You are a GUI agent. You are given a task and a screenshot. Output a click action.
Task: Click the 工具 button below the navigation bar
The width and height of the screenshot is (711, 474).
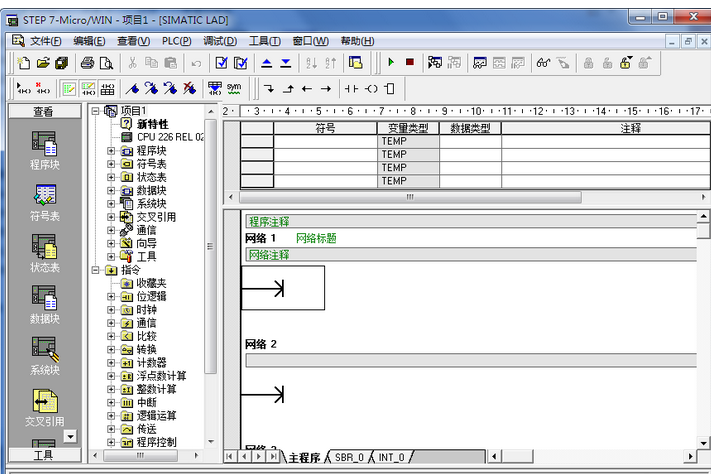coord(44,455)
